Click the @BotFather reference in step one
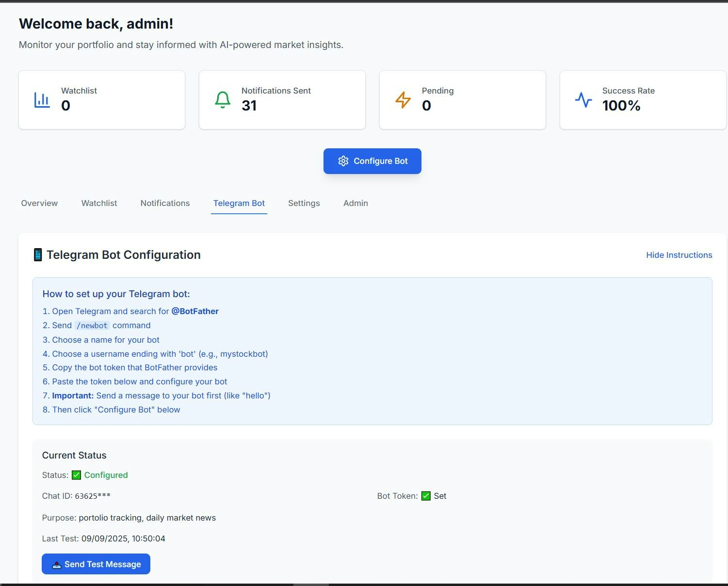The height and width of the screenshot is (586, 728). (194, 311)
